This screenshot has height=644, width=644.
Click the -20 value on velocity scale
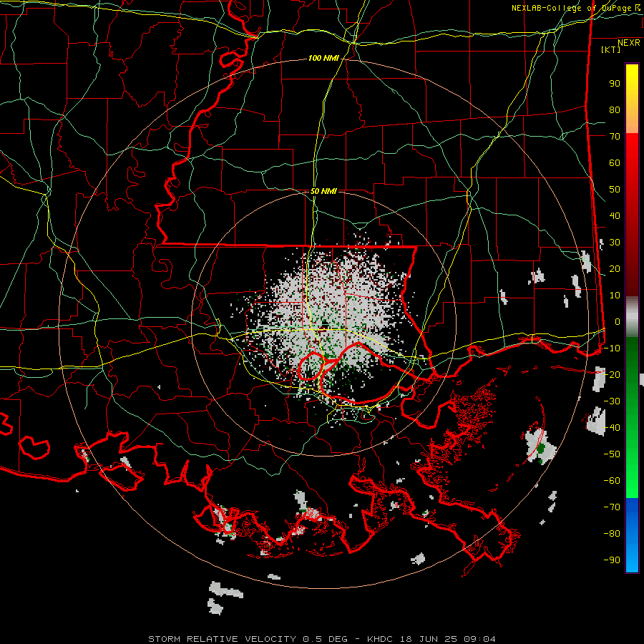coord(612,375)
